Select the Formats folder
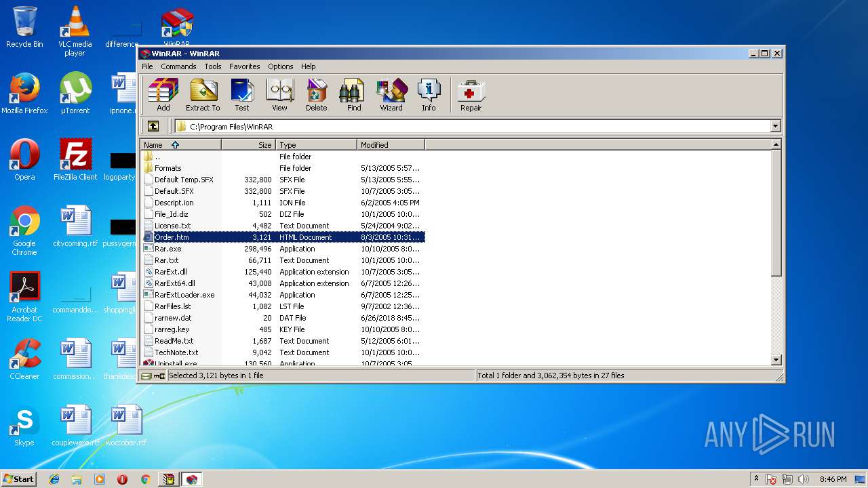 (x=283, y=168)
